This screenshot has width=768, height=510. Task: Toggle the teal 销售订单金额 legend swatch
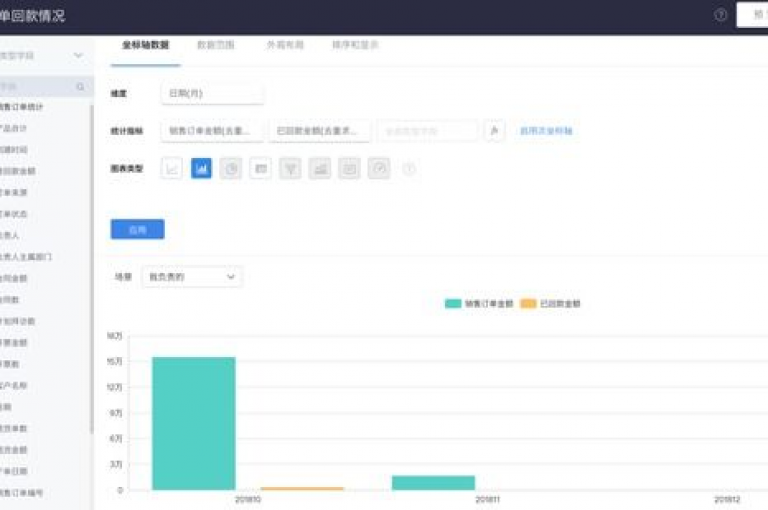coord(453,304)
